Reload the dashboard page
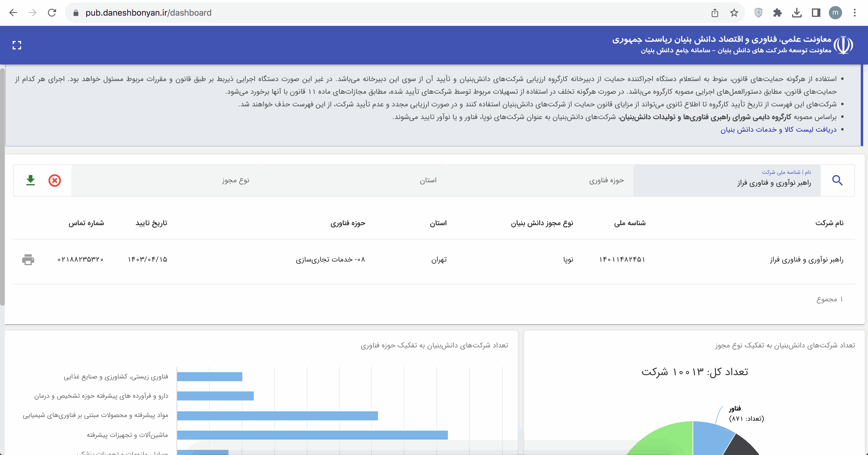The height and width of the screenshot is (455, 868). pos(52,13)
